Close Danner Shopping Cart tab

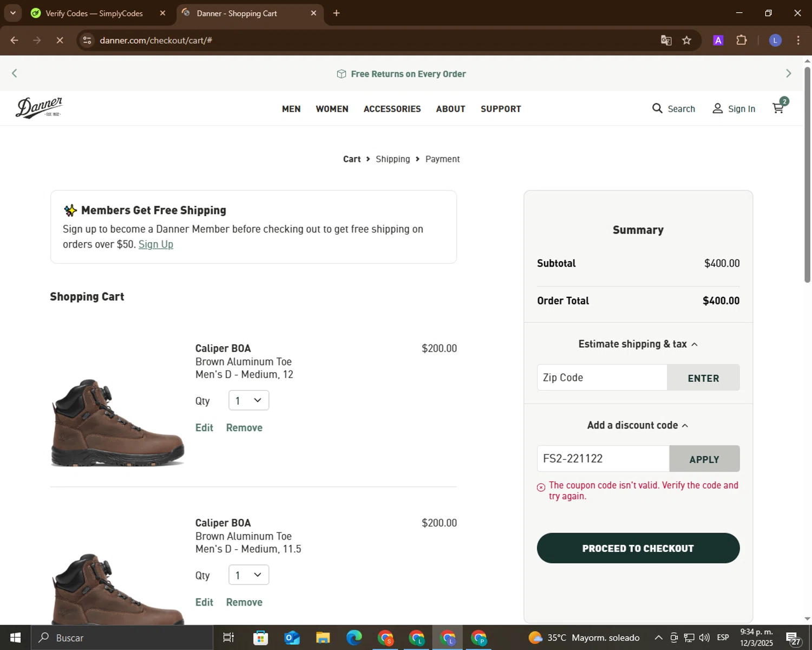pos(313,13)
